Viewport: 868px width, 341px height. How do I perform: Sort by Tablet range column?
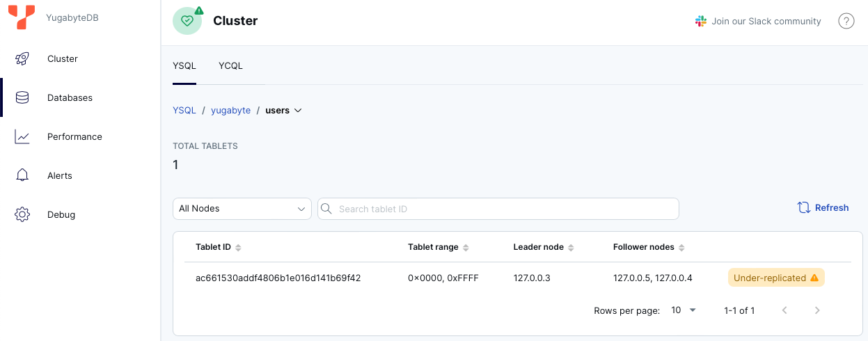466,248
